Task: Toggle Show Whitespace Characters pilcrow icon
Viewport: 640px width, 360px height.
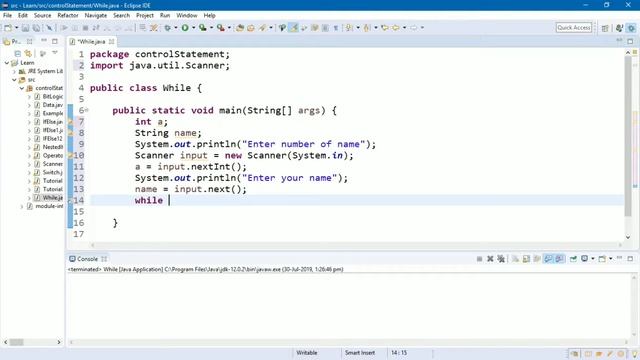Action: coord(336,28)
